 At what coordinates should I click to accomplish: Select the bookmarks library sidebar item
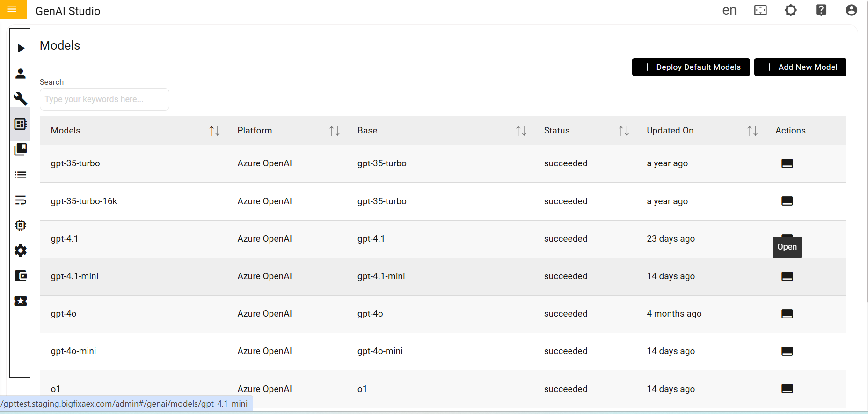click(x=21, y=149)
